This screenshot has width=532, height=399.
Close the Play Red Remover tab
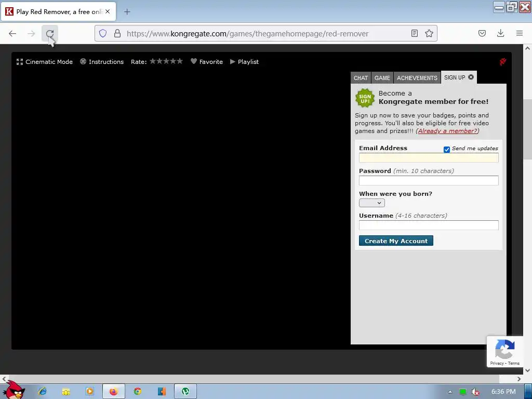pos(108,11)
